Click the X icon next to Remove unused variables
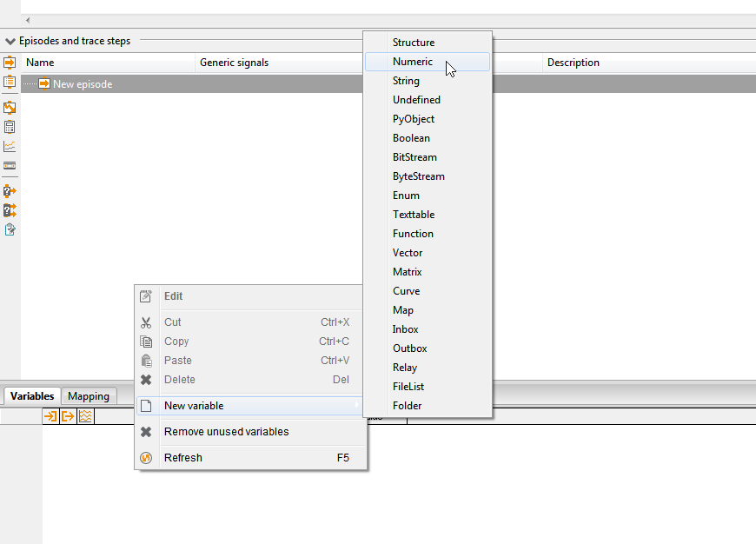Viewport: 756px width, 544px height. coord(146,432)
